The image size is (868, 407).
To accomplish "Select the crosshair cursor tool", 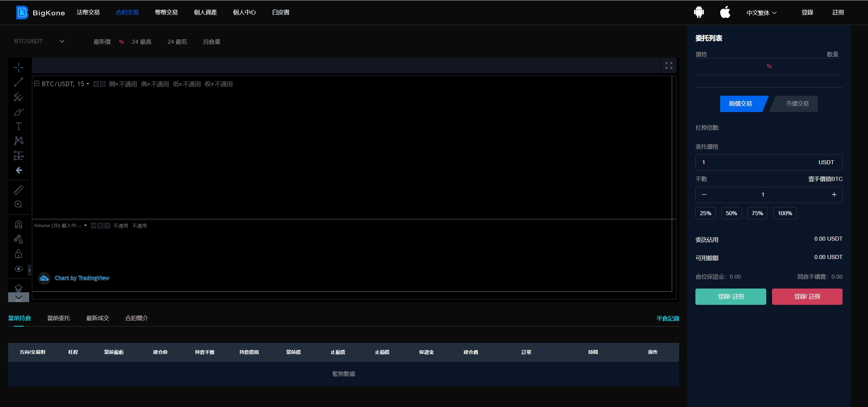I will pos(19,68).
